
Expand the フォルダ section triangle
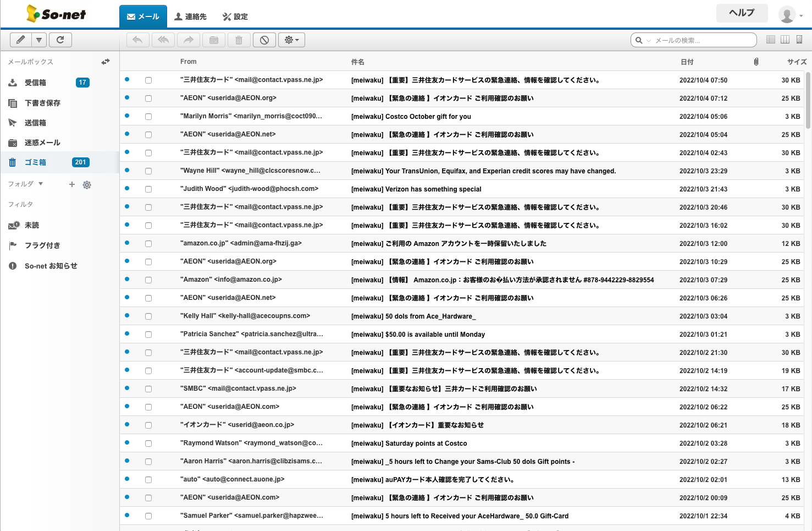40,184
